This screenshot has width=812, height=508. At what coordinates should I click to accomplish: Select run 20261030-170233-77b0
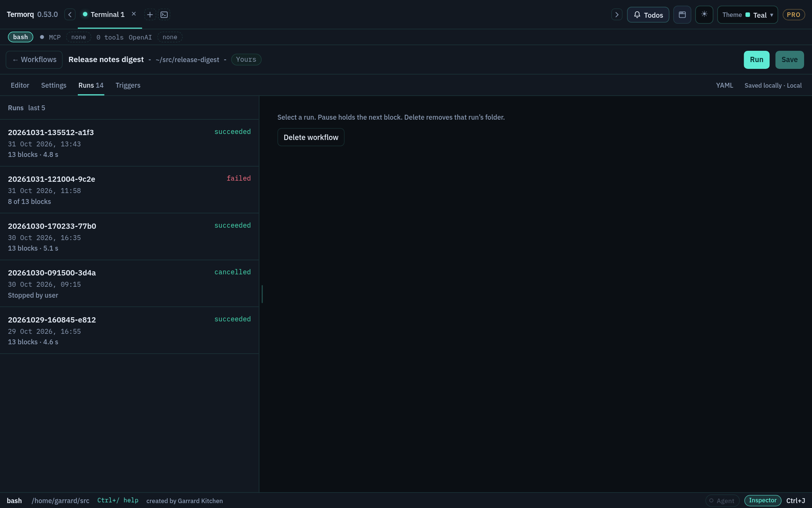click(x=129, y=237)
